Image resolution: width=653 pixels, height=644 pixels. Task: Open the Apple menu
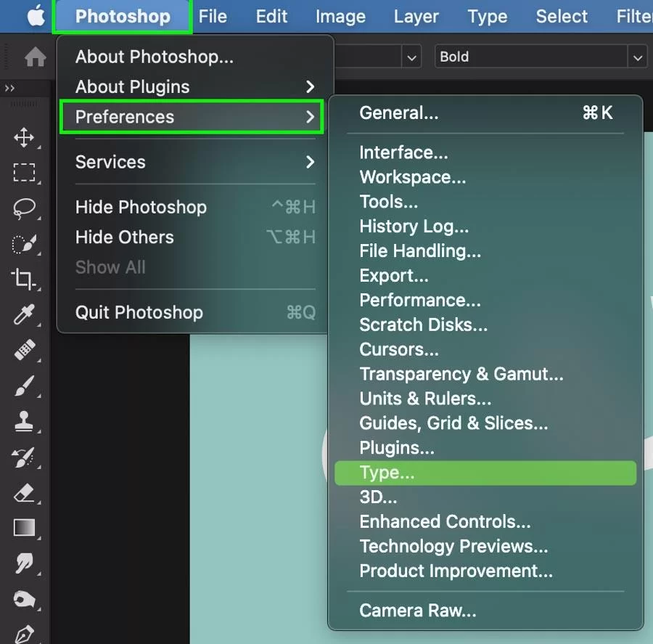[36, 17]
